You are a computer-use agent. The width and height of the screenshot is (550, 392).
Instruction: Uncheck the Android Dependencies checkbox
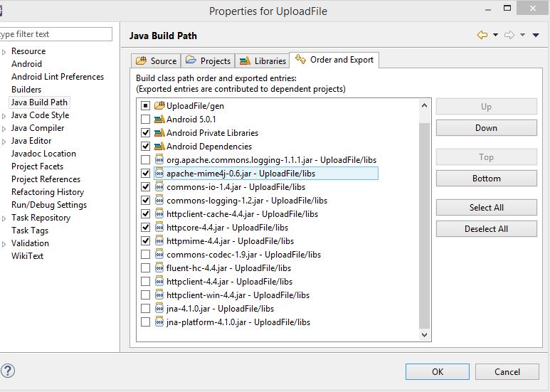(x=145, y=147)
